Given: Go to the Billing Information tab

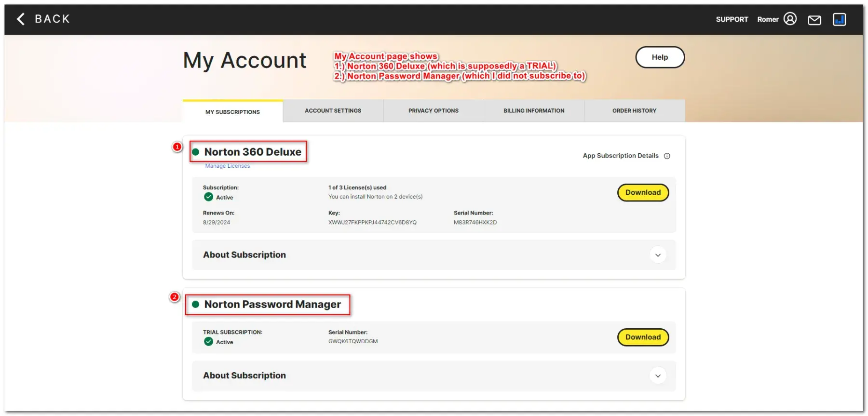Looking at the screenshot, I should coord(534,111).
